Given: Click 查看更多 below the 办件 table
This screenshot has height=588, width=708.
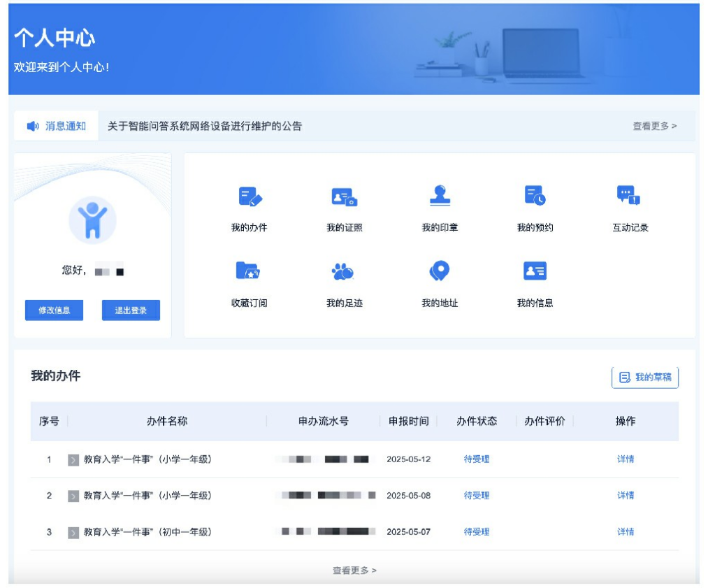Looking at the screenshot, I should pos(354,571).
